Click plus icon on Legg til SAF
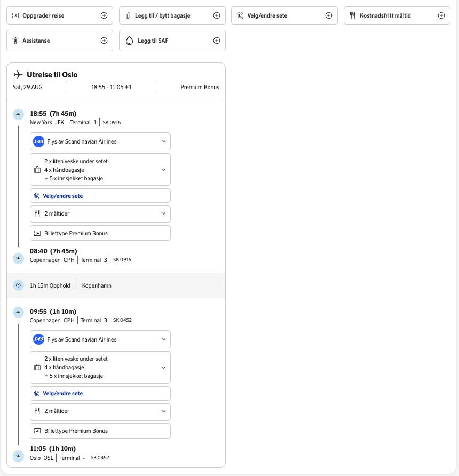The image size is (459, 476). [x=217, y=41]
